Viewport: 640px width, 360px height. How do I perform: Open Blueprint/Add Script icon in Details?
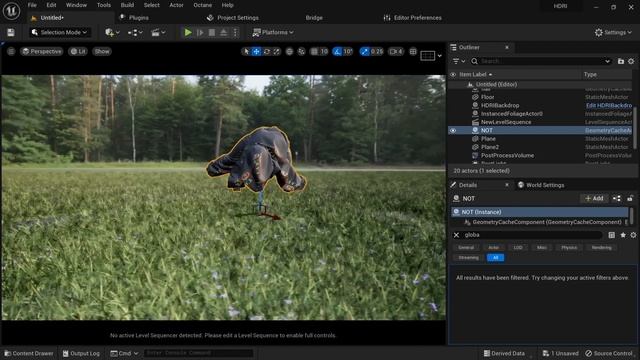pyautogui.click(x=617, y=198)
